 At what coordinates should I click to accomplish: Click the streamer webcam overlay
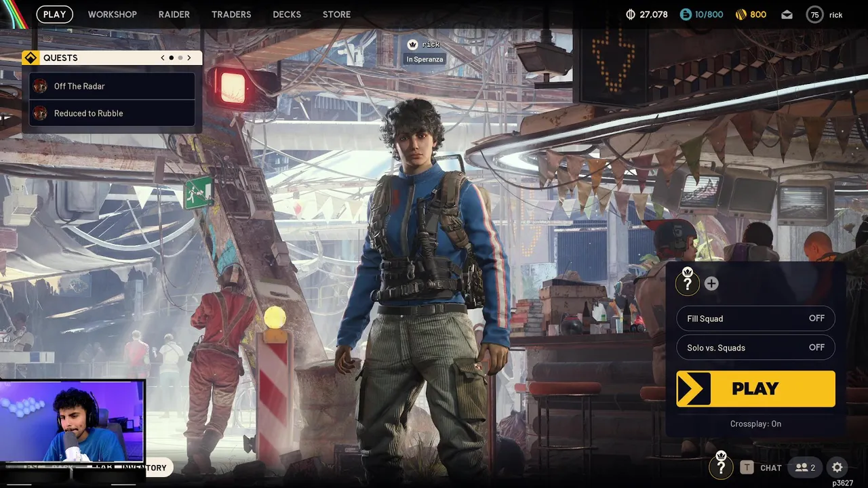pyautogui.click(x=72, y=422)
